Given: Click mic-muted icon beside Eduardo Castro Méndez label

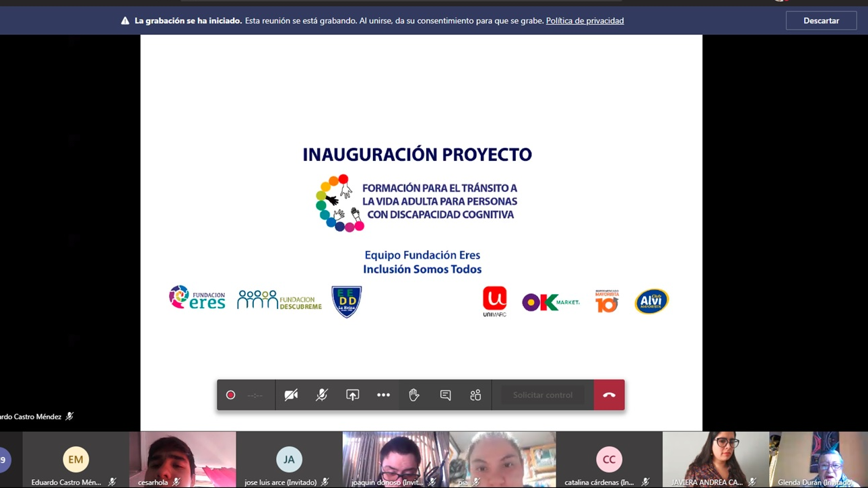Looking at the screenshot, I should [69, 417].
